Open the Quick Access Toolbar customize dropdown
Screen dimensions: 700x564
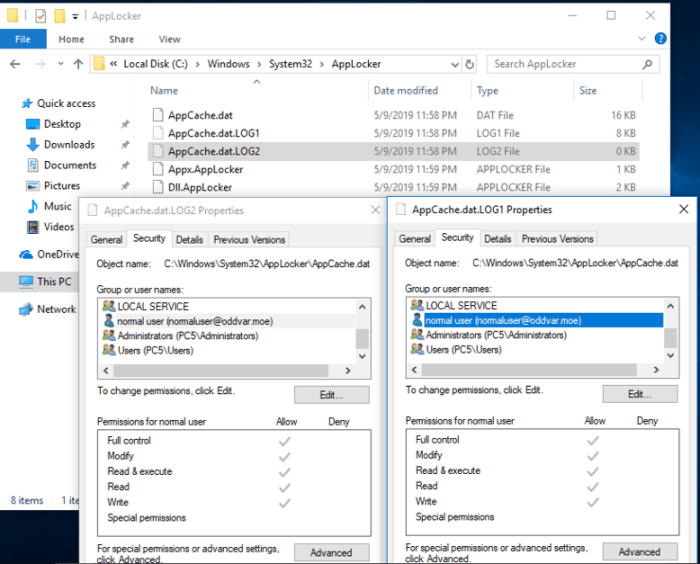pos(75,16)
